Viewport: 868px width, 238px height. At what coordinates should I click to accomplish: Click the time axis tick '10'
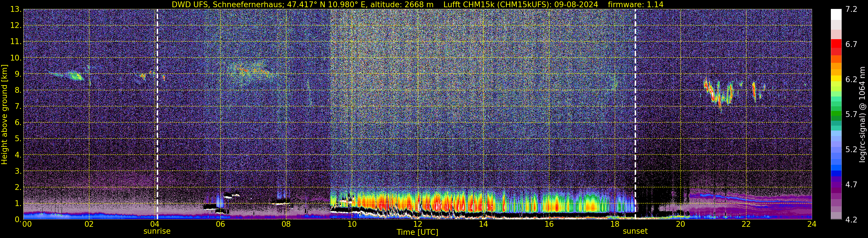pyautogui.click(x=352, y=224)
